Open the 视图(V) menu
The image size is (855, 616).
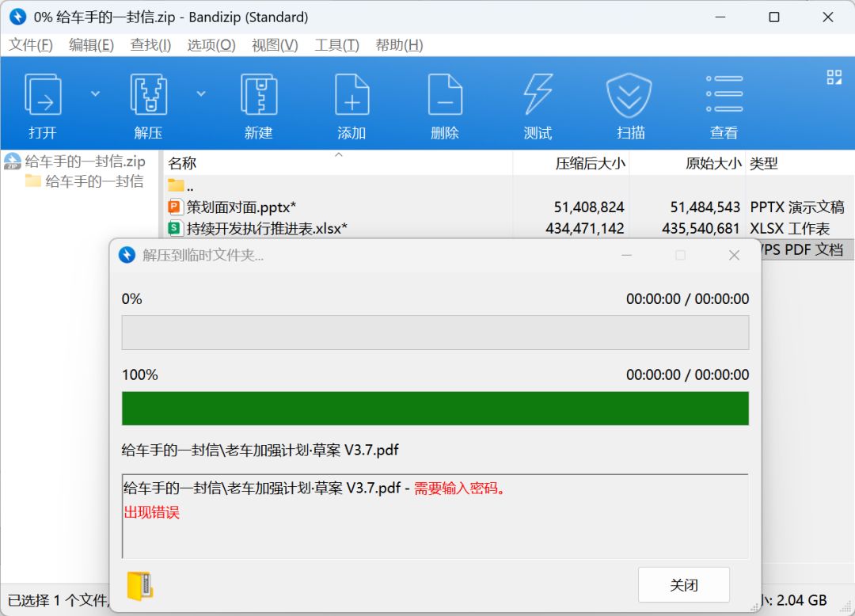point(275,44)
